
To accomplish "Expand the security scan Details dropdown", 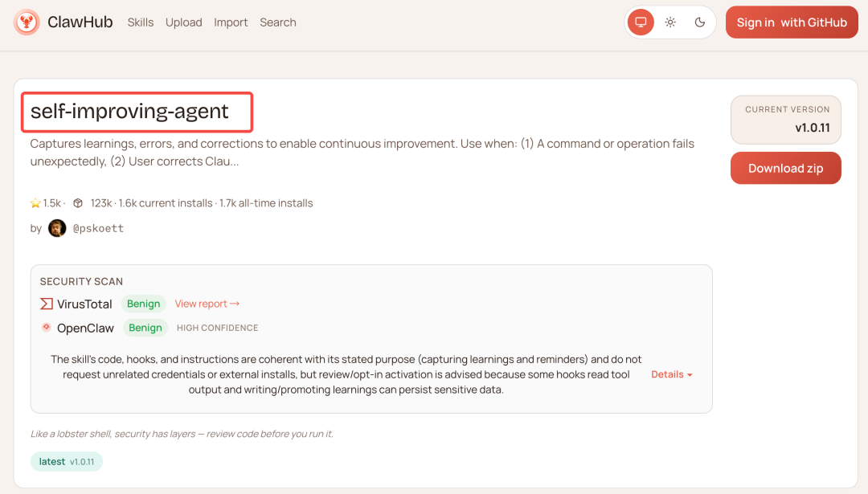I will pyautogui.click(x=671, y=374).
